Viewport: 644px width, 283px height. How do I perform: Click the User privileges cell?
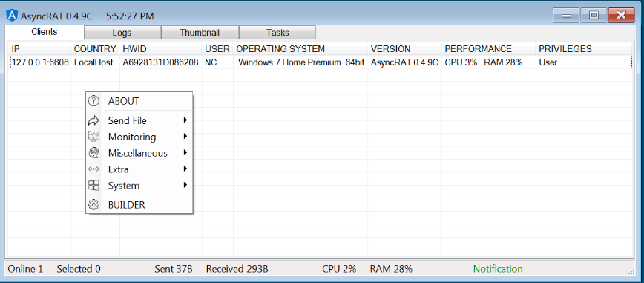coord(548,62)
